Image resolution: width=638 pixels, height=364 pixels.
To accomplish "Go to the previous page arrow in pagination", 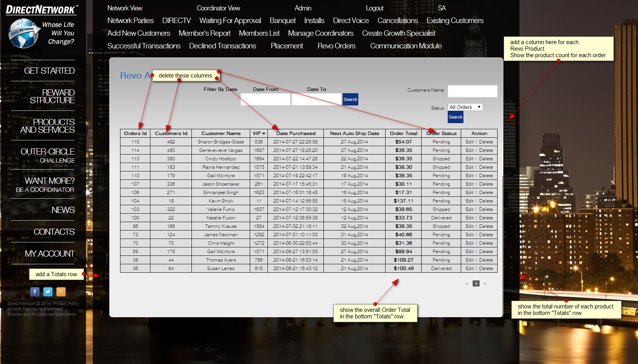I will click(467, 284).
